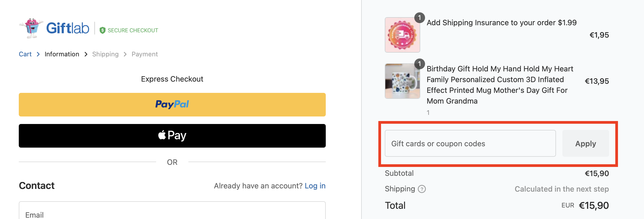Click the Giftlab brand name logo
The height and width of the screenshot is (219, 644).
(68, 28)
